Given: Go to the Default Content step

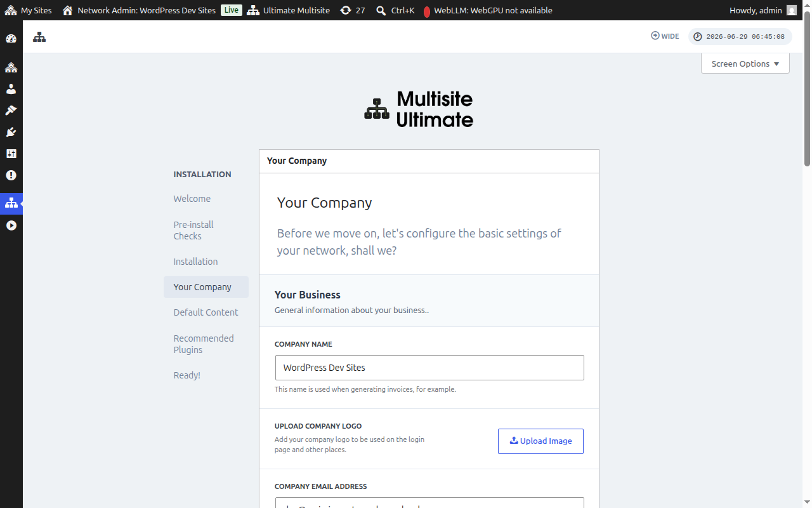Looking at the screenshot, I should (206, 312).
